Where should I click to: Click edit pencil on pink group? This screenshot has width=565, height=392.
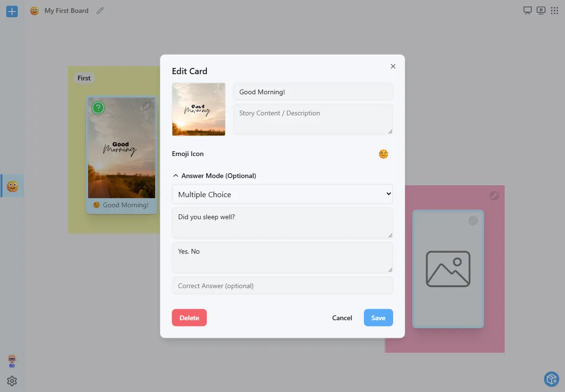[494, 196]
